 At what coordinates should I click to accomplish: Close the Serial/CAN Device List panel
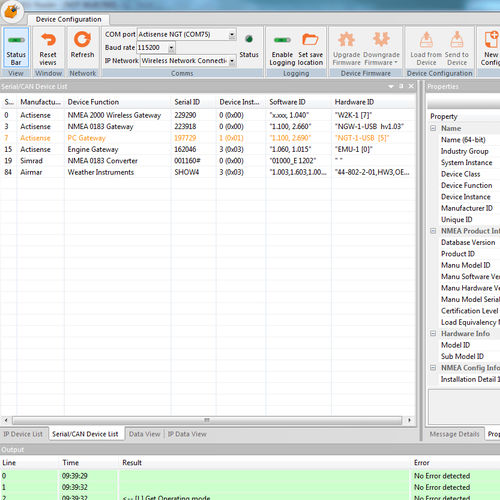pos(411,86)
